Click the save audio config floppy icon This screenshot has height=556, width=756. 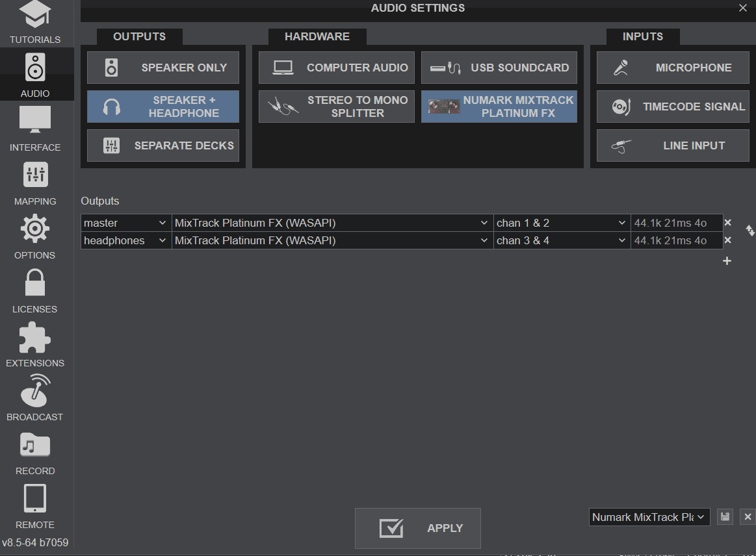pos(725,516)
